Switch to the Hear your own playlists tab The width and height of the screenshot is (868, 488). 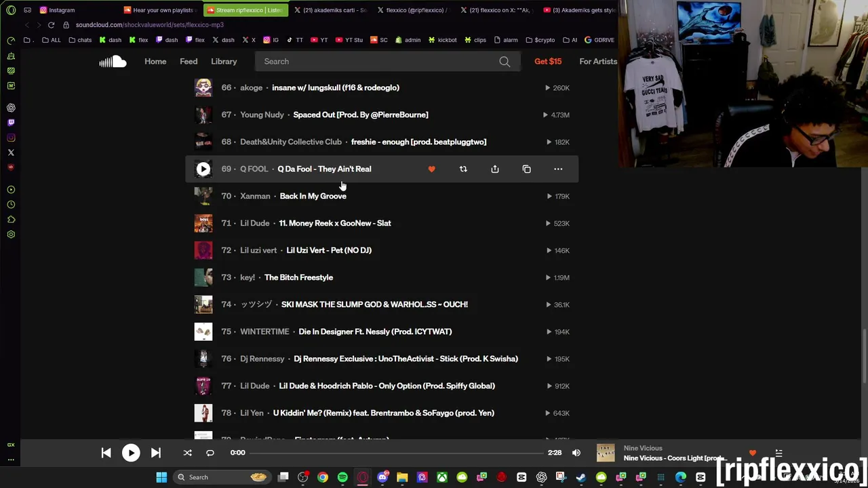click(161, 10)
